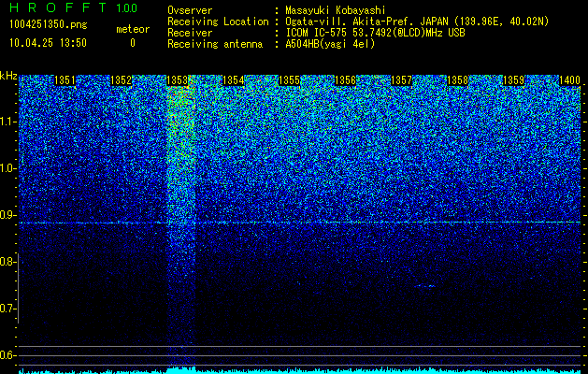The image size is (588, 374).
Task: Click the 0.6 frequency axis label
Action: [x=7, y=355]
